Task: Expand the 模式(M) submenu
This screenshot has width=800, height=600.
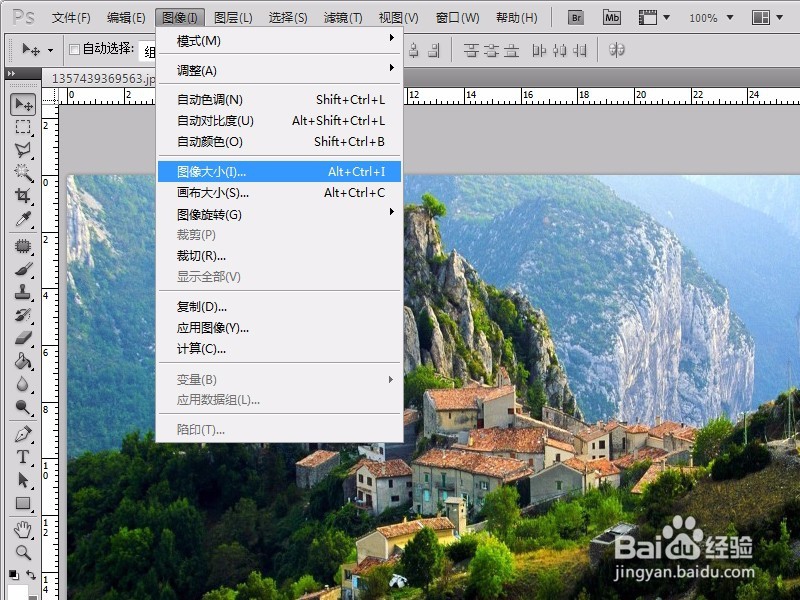Action: point(279,40)
